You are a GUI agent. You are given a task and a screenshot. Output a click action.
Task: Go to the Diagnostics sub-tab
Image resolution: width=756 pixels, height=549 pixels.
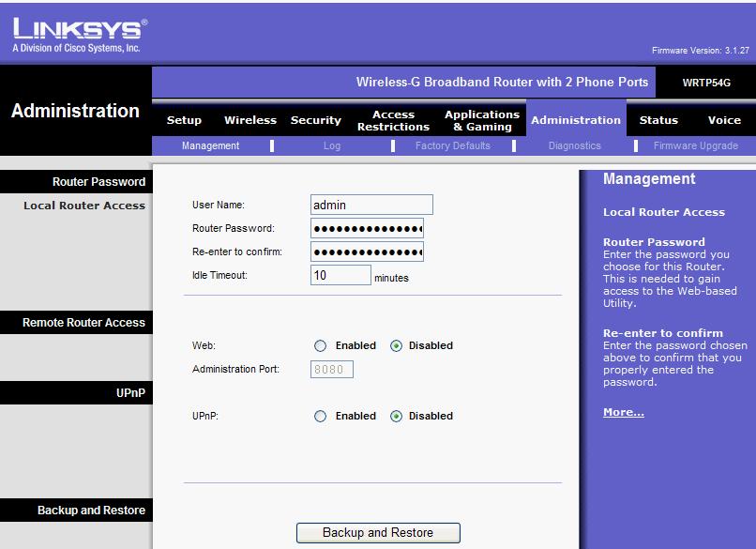[575, 145]
